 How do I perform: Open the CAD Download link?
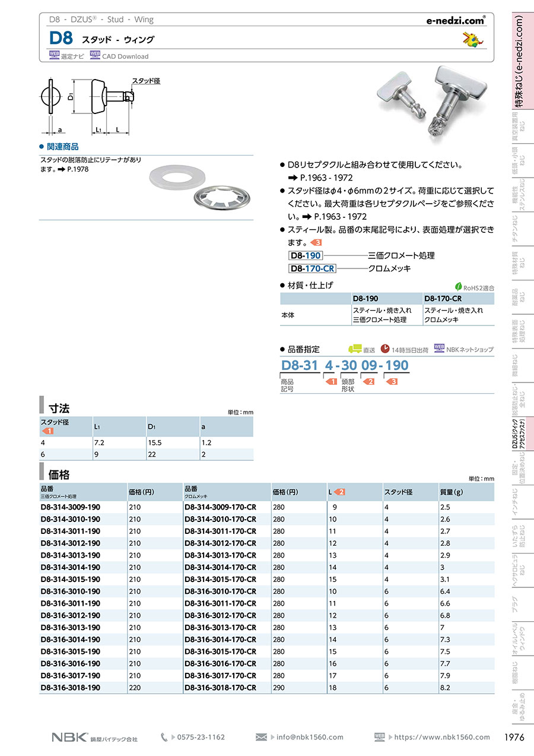click(x=125, y=56)
